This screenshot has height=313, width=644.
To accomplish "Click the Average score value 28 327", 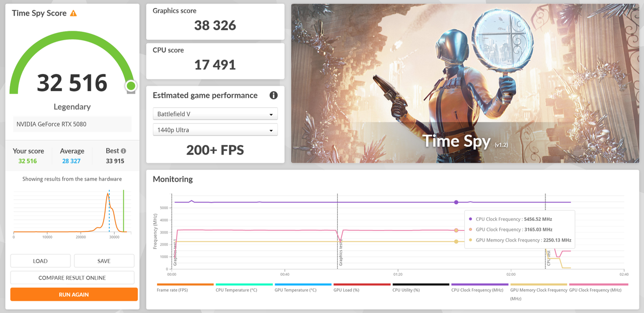I will [x=72, y=161].
